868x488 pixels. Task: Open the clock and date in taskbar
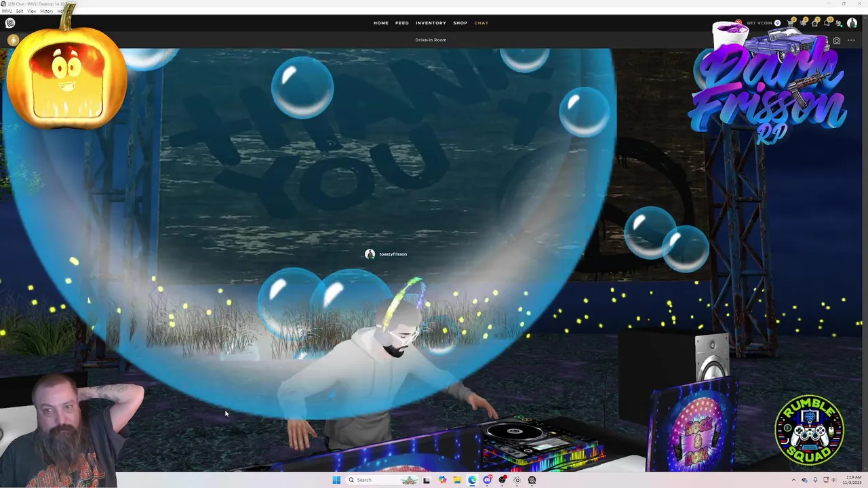point(852,480)
